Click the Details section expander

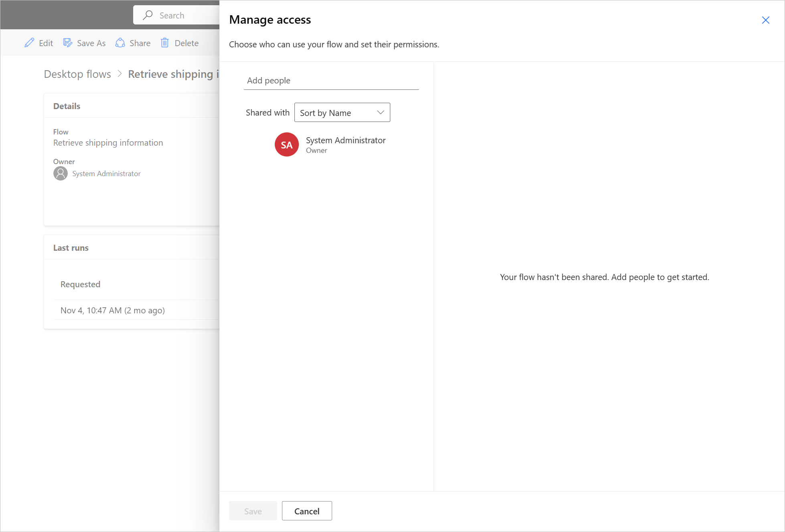coord(67,106)
